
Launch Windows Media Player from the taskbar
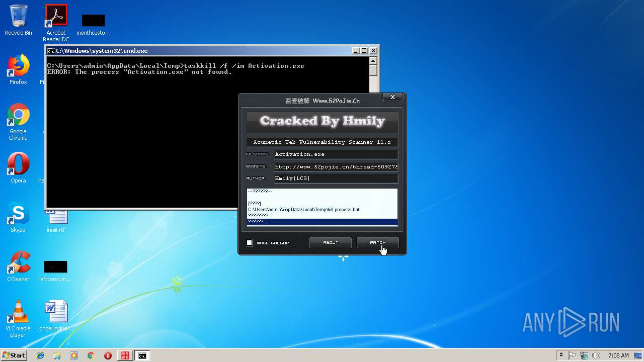74,355
